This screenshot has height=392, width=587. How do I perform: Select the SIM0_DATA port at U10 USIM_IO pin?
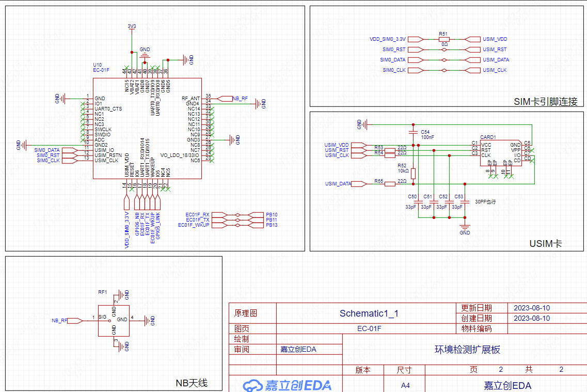(x=70, y=150)
